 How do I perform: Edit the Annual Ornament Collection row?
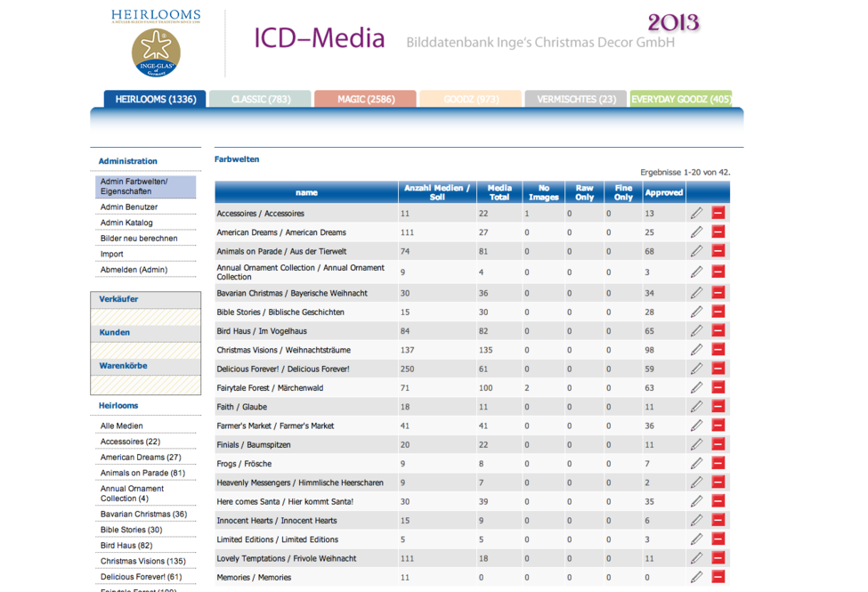[x=696, y=272]
